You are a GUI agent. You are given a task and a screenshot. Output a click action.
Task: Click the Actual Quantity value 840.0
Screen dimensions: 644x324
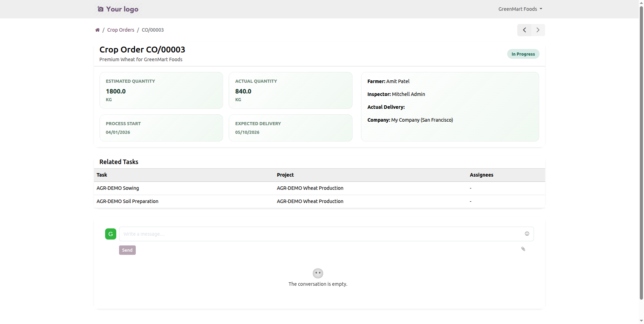(x=243, y=91)
